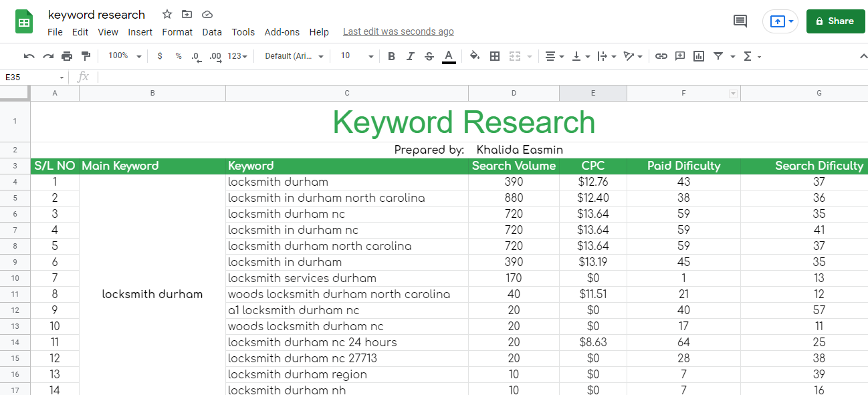Open the Print dialog icon
This screenshot has height=395, width=868.
coord(67,56)
